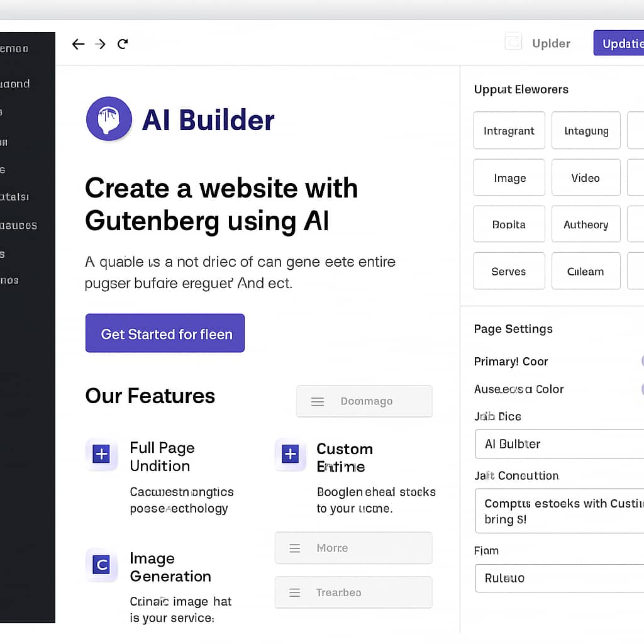The image size is (644, 644).
Task: Click the Full Page plus icon
Action: point(101,454)
